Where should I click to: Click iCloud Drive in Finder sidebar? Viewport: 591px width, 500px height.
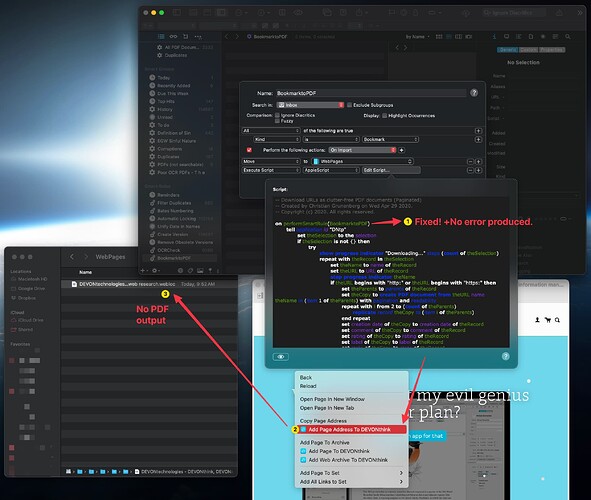(x=31, y=320)
